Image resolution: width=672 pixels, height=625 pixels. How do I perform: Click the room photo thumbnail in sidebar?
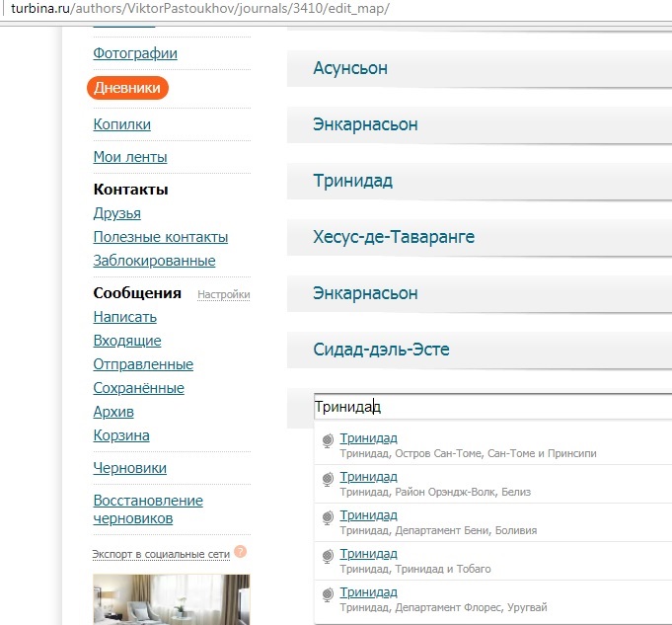coord(171,598)
